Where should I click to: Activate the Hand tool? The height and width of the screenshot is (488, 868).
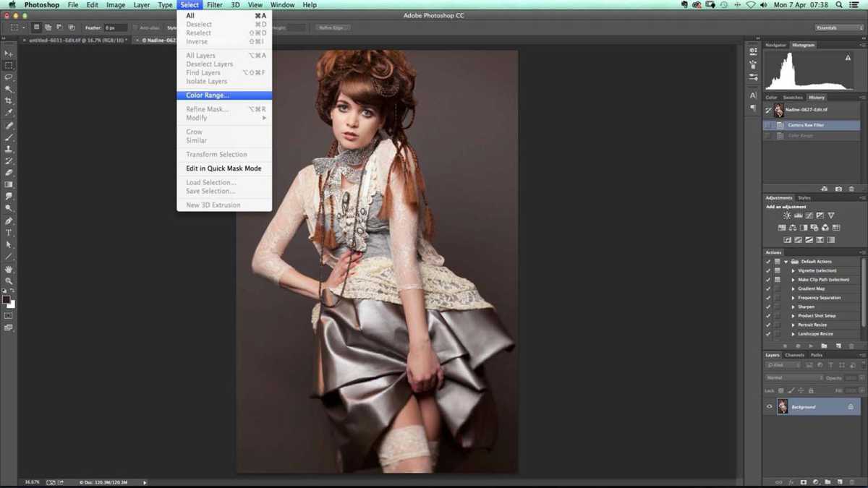9,269
